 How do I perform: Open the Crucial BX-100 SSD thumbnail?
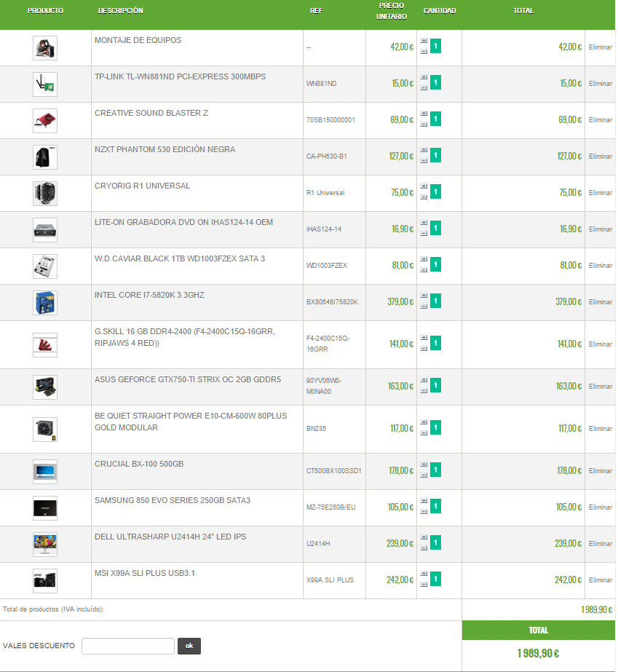(45, 472)
